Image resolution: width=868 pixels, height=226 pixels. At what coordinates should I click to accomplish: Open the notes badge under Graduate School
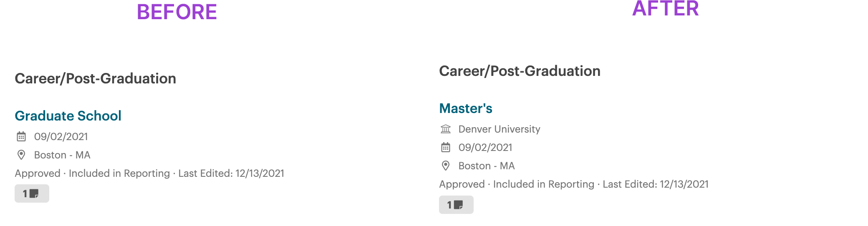[x=32, y=193]
